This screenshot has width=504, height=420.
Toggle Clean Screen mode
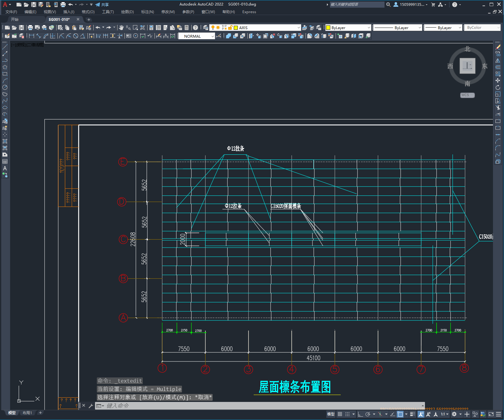tap(491, 414)
